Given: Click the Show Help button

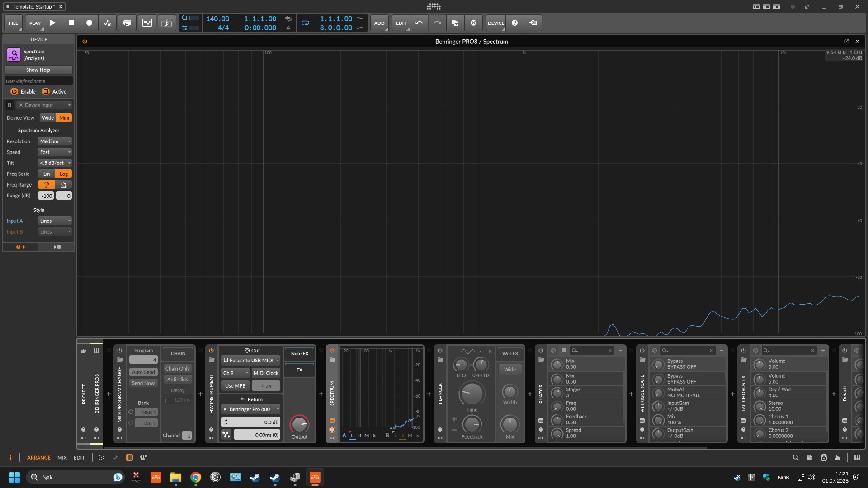Looking at the screenshot, I should coord(38,70).
